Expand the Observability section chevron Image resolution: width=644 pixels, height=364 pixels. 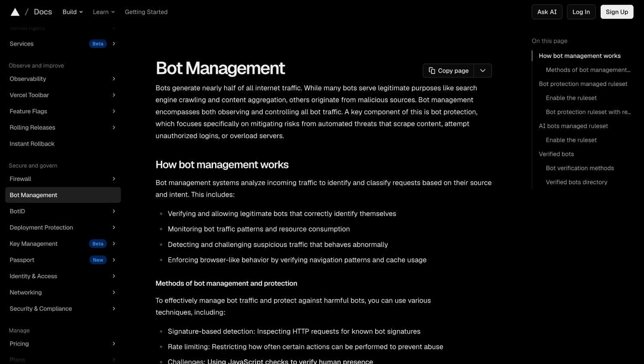pyautogui.click(x=114, y=79)
